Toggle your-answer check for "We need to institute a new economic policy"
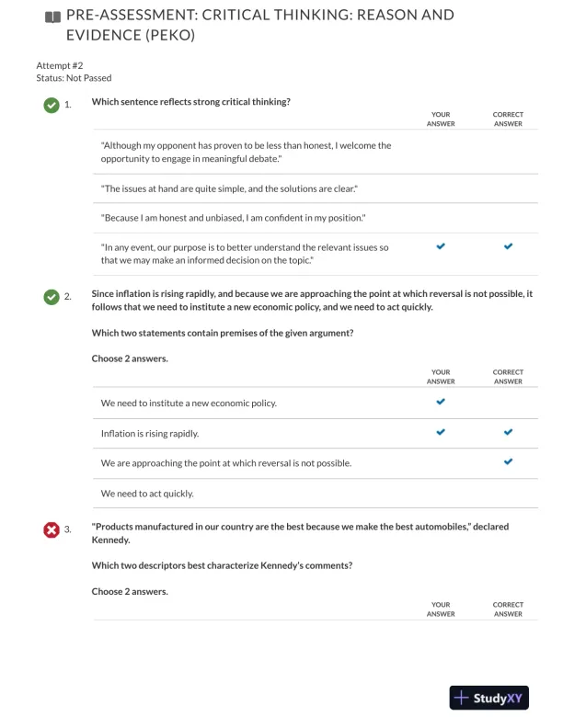 point(441,402)
